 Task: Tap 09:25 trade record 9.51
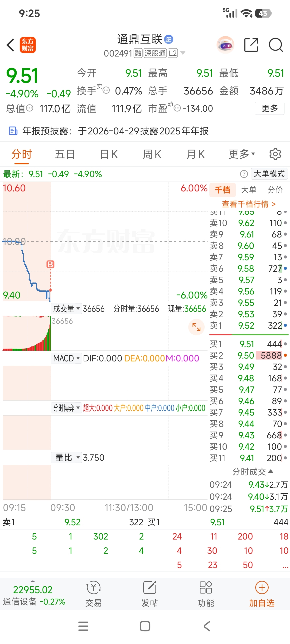coord(248,509)
